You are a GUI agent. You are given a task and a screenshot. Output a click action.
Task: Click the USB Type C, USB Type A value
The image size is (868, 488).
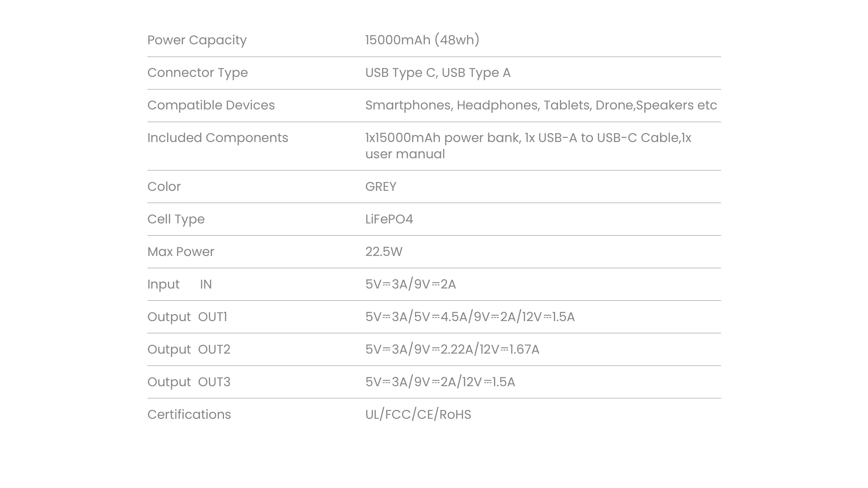438,73
